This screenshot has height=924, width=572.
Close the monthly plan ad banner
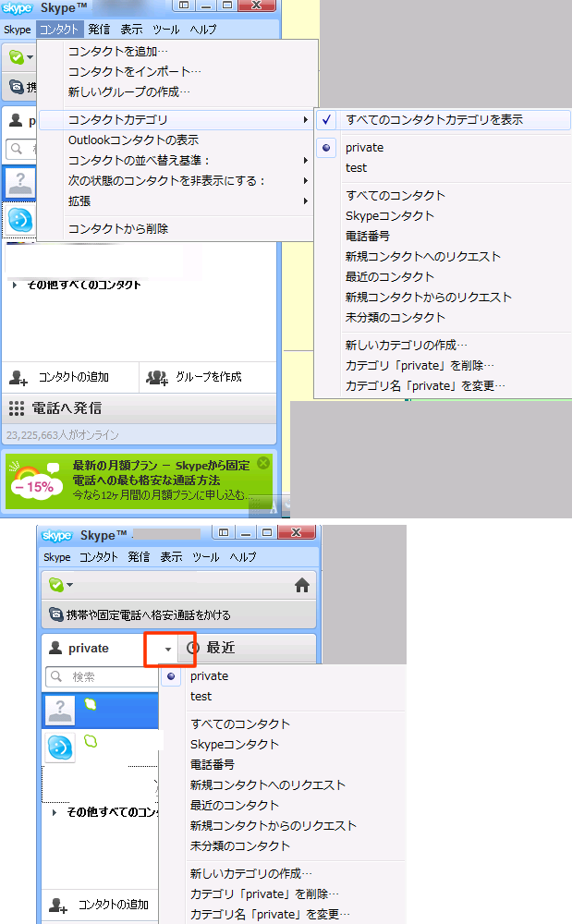263,463
